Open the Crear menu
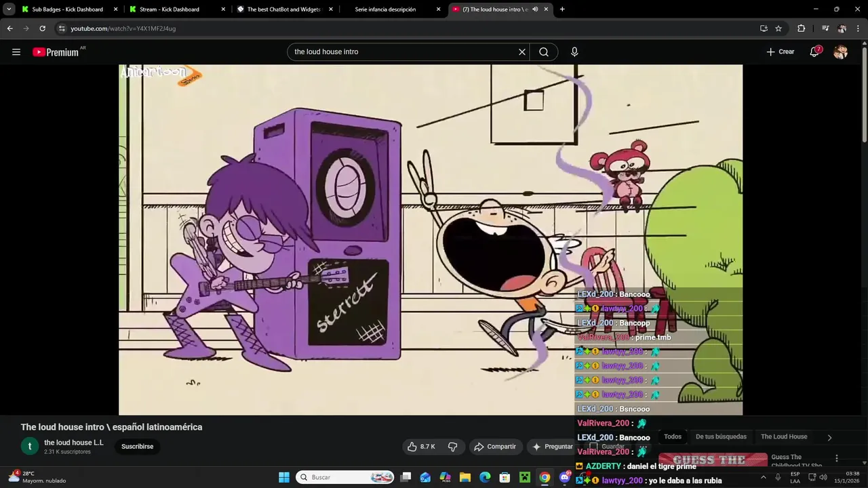This screenshot has height=488, width=868. pyautogui.click(x=781, y=52)
